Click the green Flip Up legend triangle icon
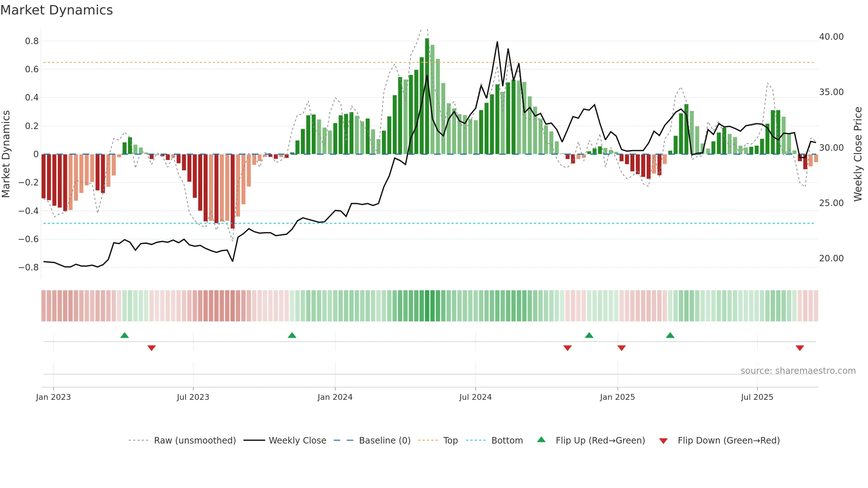The image size is (868, 488). 541,440
